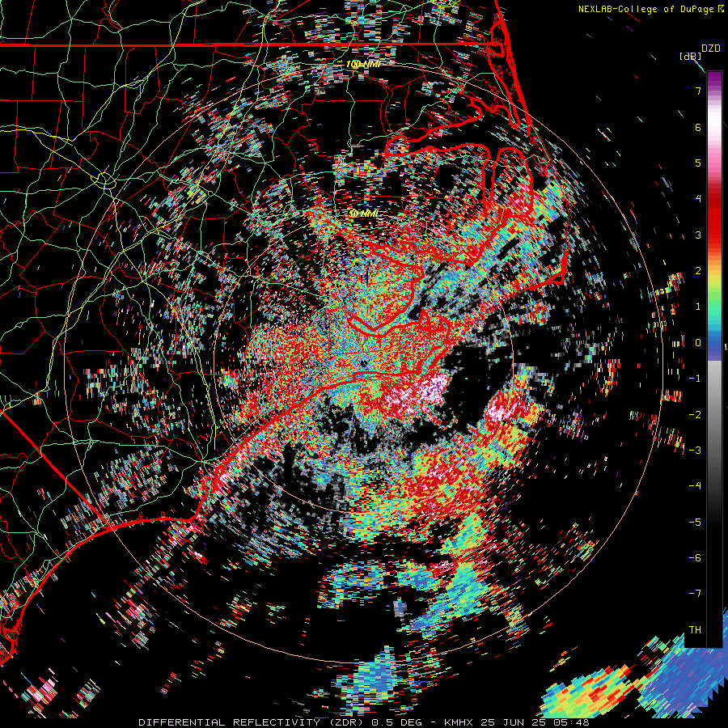The width and height of the screenshot is (728, 728).
Task: Click the red segment of the color bar
Action: pyautogui.click(x=714, y=223)
